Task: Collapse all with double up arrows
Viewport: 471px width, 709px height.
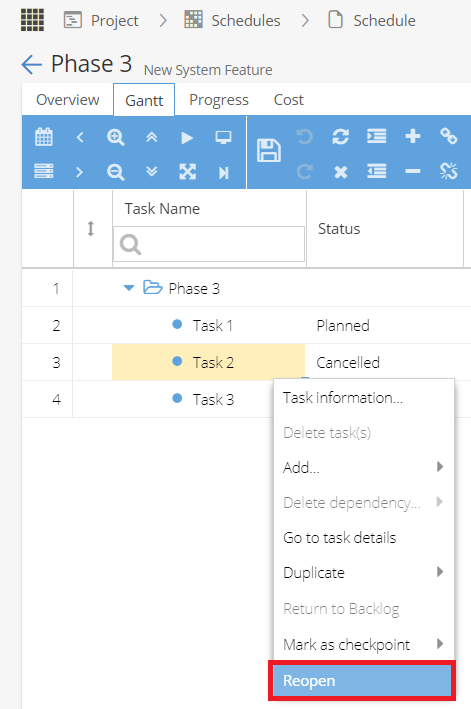Action: point(151,137)
